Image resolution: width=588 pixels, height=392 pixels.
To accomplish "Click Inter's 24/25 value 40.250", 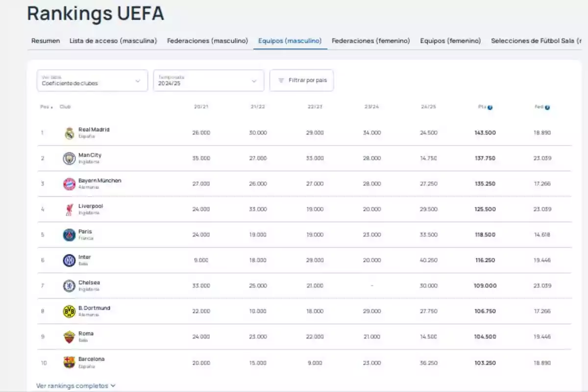I will 429,260.
